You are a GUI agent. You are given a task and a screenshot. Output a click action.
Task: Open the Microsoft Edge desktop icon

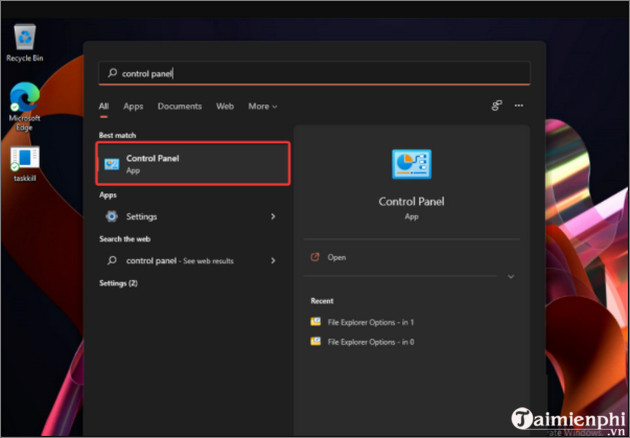[x=25, y=106]
